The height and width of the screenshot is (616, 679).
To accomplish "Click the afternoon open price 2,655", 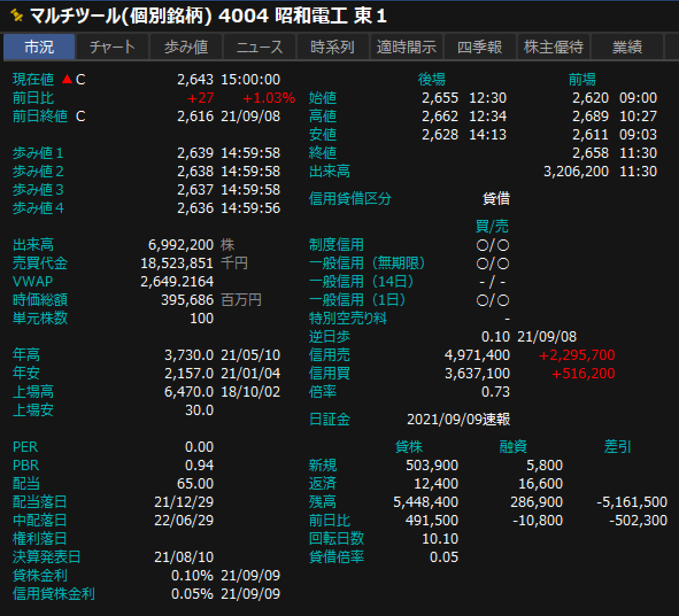I will point(440,98).
